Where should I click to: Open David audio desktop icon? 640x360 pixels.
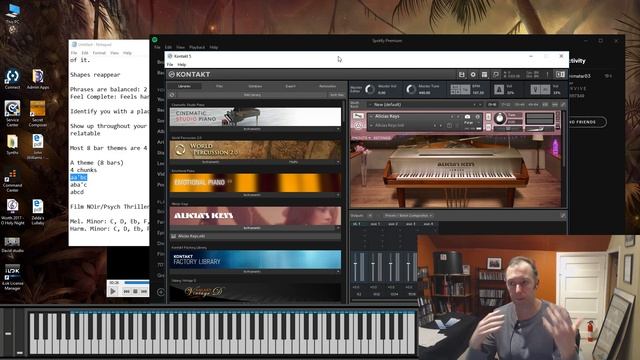tap(12, 245)
